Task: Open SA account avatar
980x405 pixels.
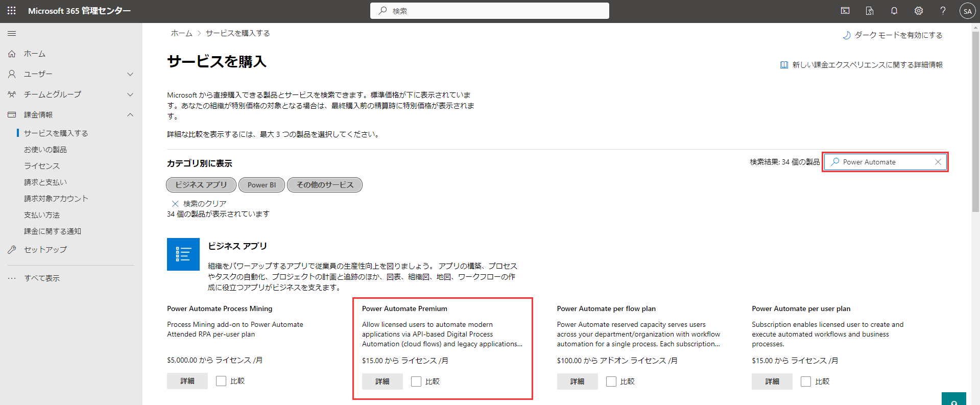Action: point(968,11)
